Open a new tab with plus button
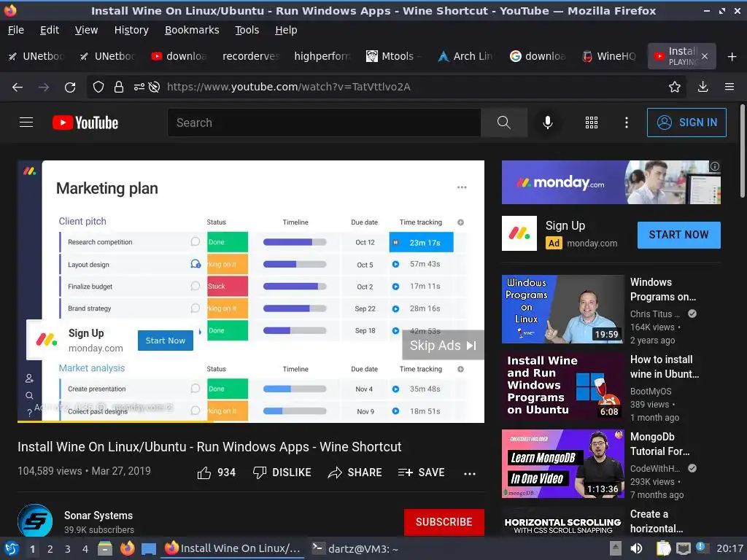This screenshot has height=560, width=747. (x=732, y=57)
